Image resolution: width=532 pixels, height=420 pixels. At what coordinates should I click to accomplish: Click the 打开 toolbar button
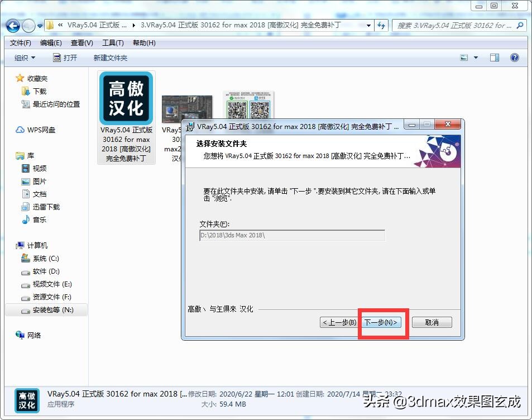point(65,58)
